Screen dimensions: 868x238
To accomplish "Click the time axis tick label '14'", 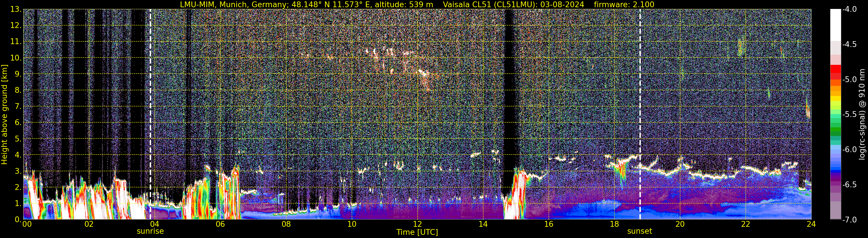I will pos(483,224).
